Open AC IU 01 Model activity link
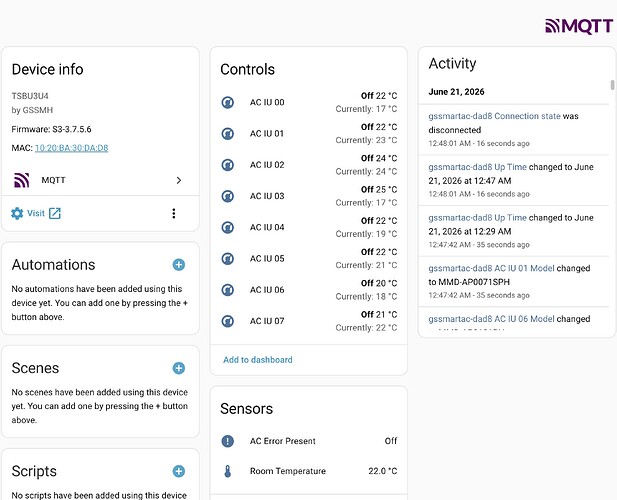This screenshot has height=500, width=617. point(491,268)
